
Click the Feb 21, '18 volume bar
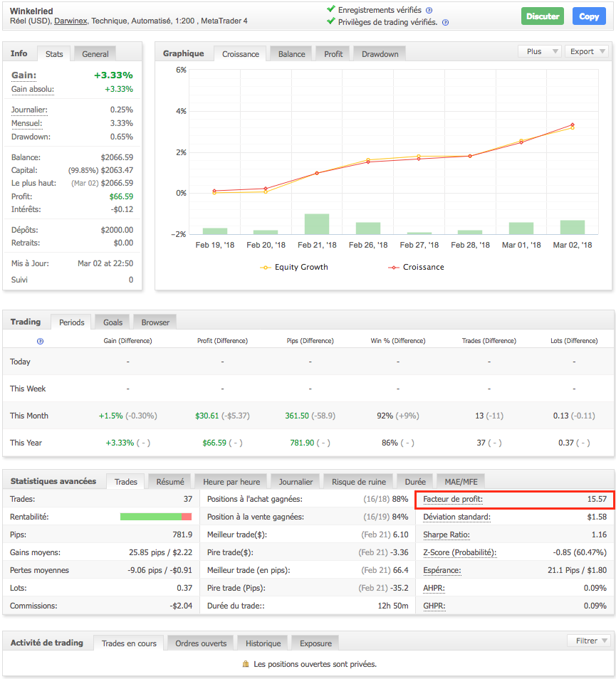coord(317,224)
